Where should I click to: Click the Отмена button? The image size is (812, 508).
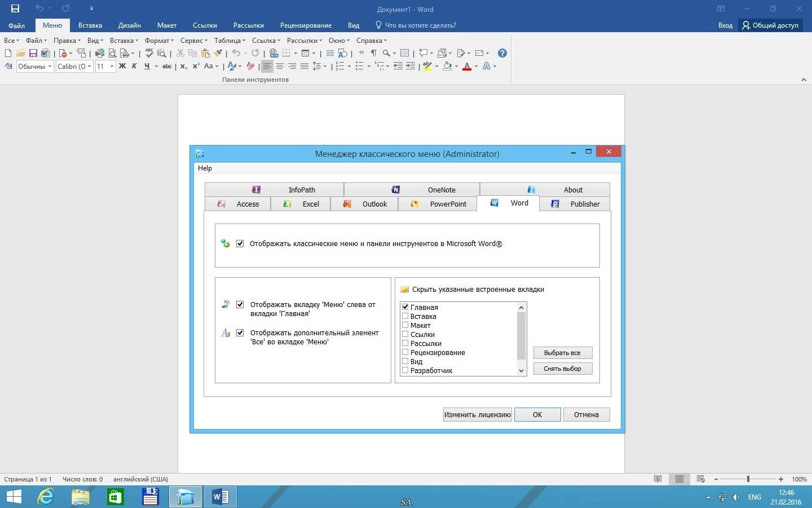click(x=586, y=414)
